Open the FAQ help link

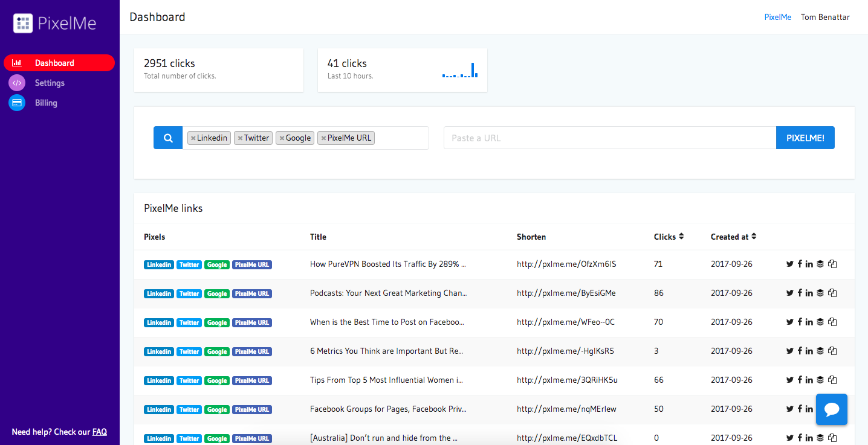point(99,432)
